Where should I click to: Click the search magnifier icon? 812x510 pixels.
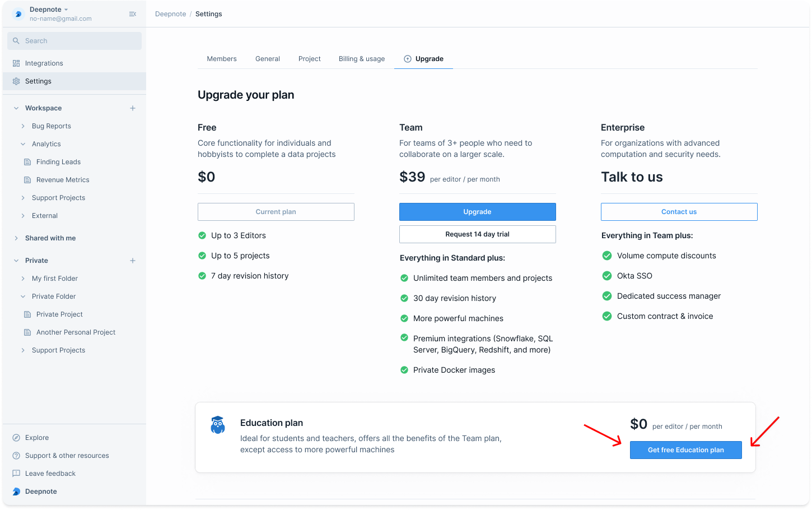[16, 41]
